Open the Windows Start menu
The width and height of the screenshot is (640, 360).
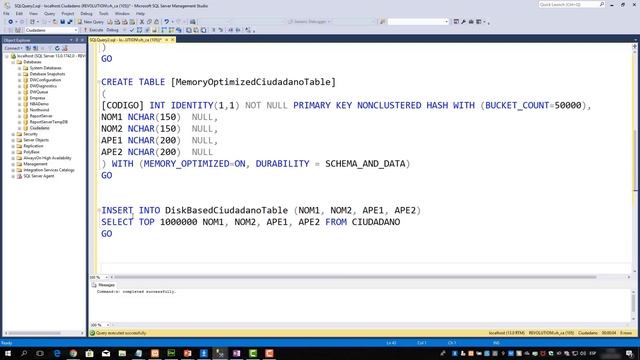click(x=7, y=353)
